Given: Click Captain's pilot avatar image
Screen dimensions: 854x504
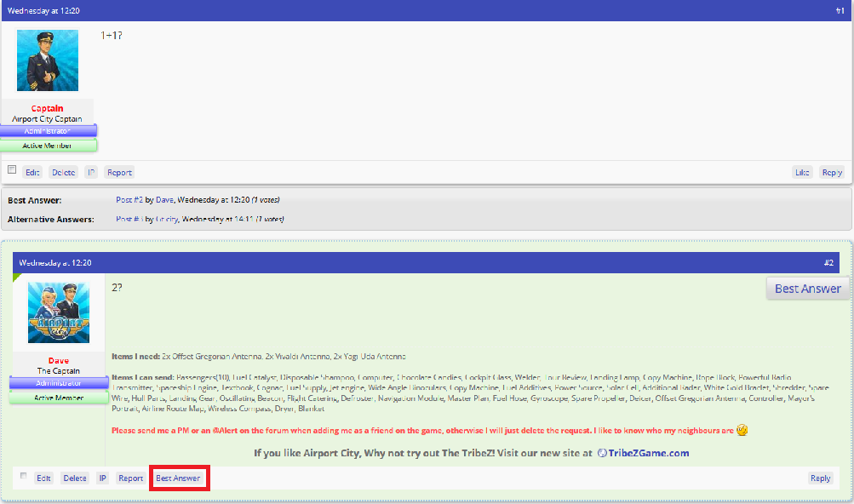Looking at the screenshot, I should (x=48, y=60).
